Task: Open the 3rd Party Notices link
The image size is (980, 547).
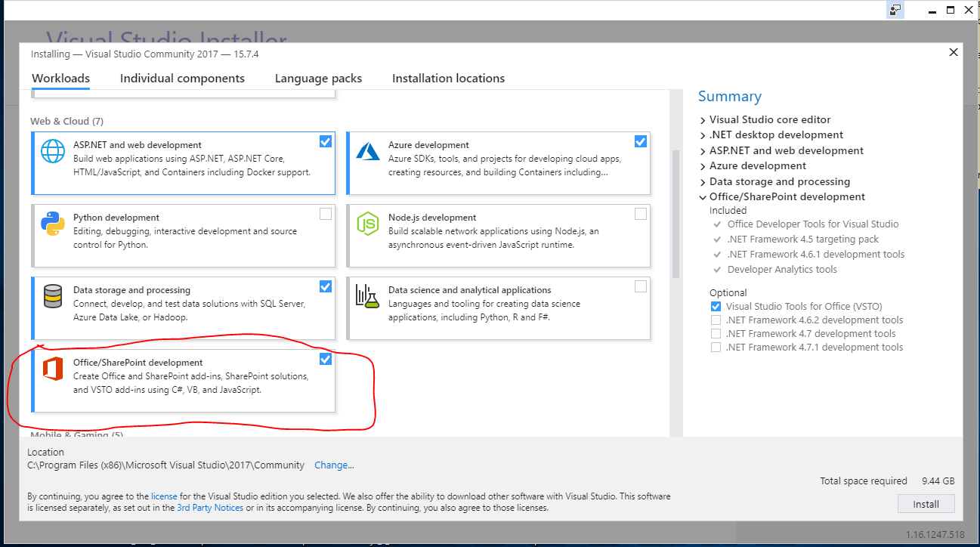Action: tap(210, 508)
